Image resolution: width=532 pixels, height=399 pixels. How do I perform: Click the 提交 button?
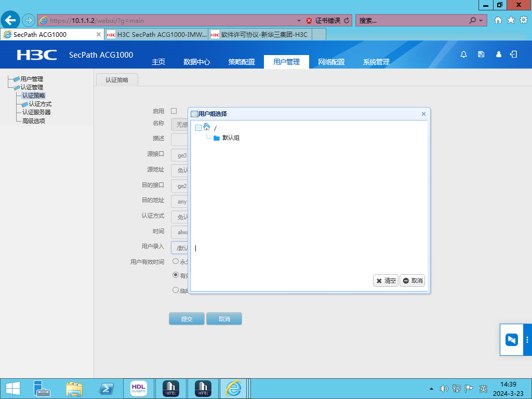click(x=187, y=319)
